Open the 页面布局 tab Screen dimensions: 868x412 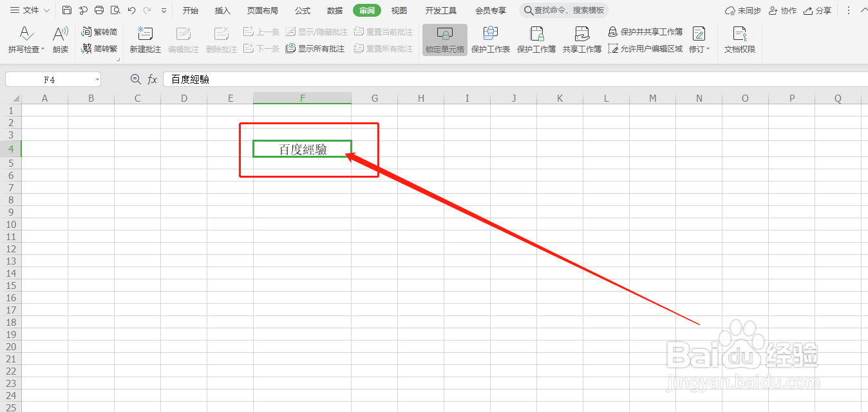[x=263, y=10]
